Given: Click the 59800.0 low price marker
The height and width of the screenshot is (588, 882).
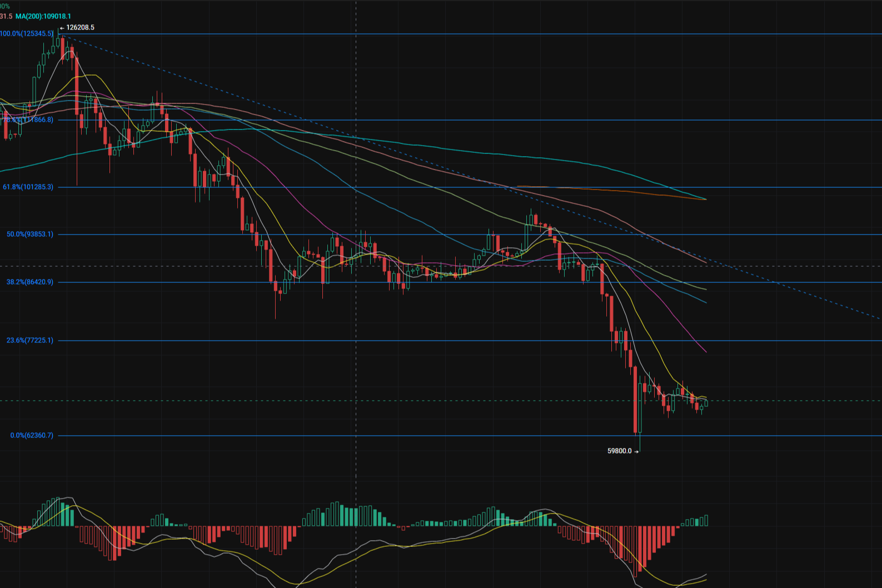Looking at the screenshot, I should (620, 451).
